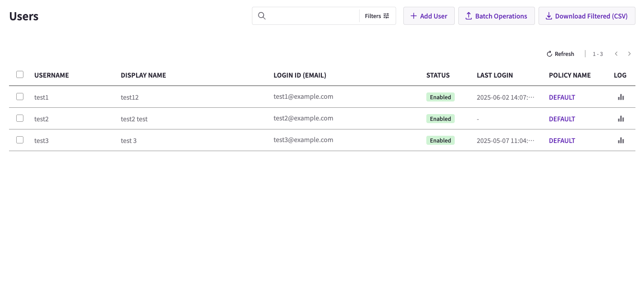Click Enabled status badge for test1
Viewport: 644px width, 281px height.
pyautogui.click(x=440, y=97)
